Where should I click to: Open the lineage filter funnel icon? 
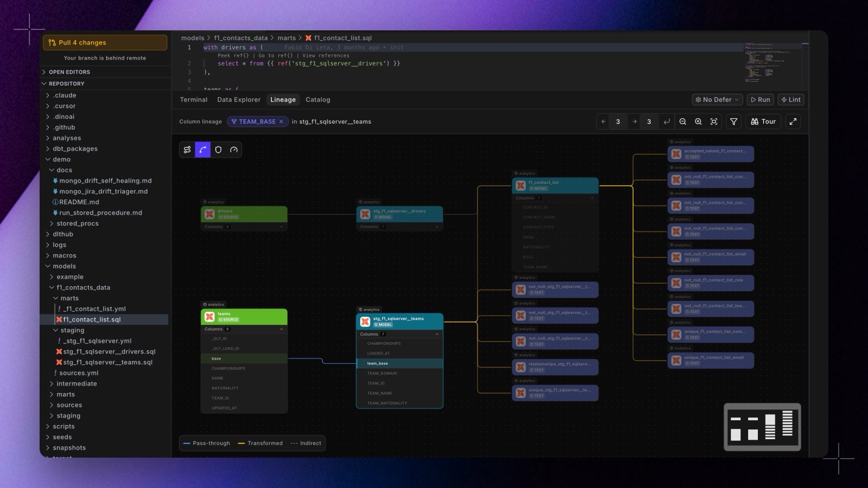coord(733,121)
